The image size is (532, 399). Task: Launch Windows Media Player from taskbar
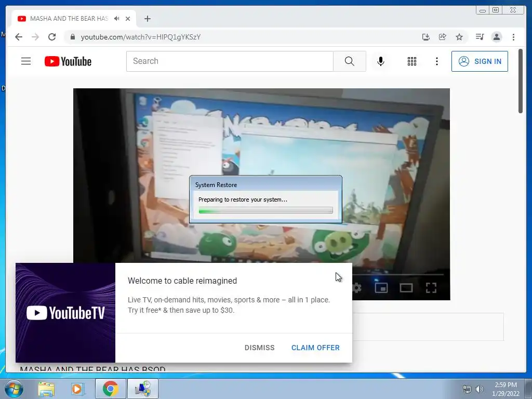tap(77, 389)
